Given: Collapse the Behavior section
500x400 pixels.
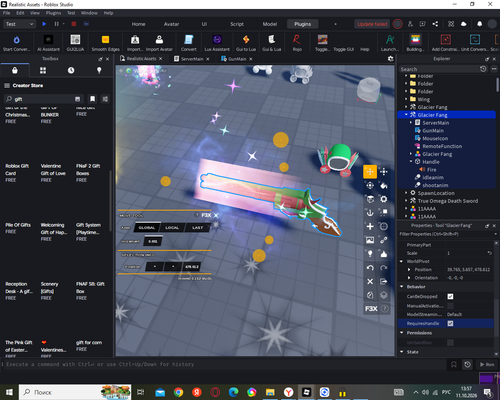Looking at the screenshot, I should [x=402, y=286].
